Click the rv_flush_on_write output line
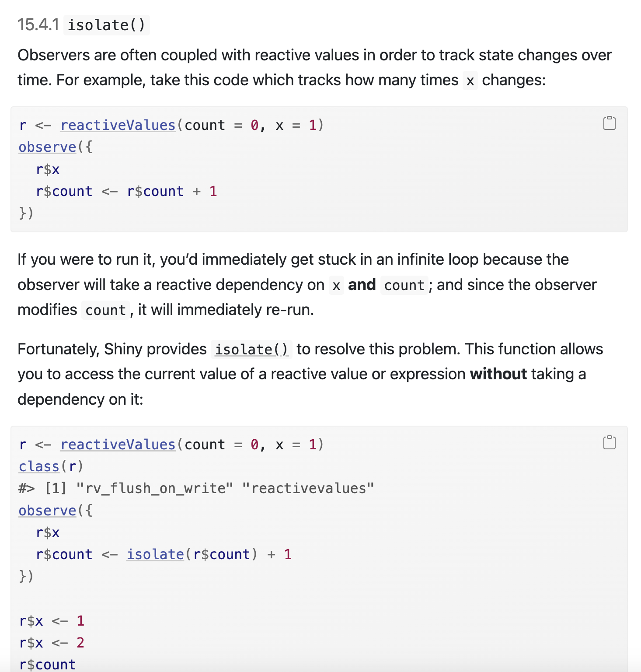This screenshot has width=641, height=672. [196, 489]
